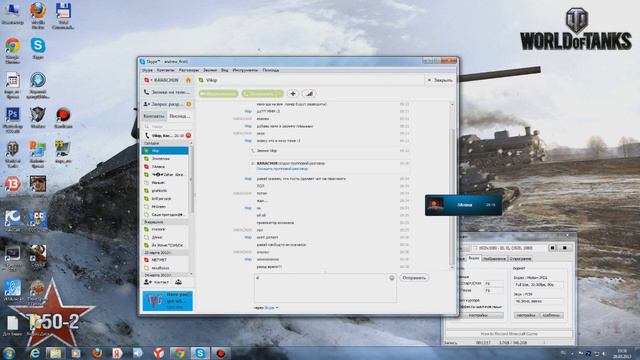
Task: Click the Skype contacts search field
Action: [167, 127]
